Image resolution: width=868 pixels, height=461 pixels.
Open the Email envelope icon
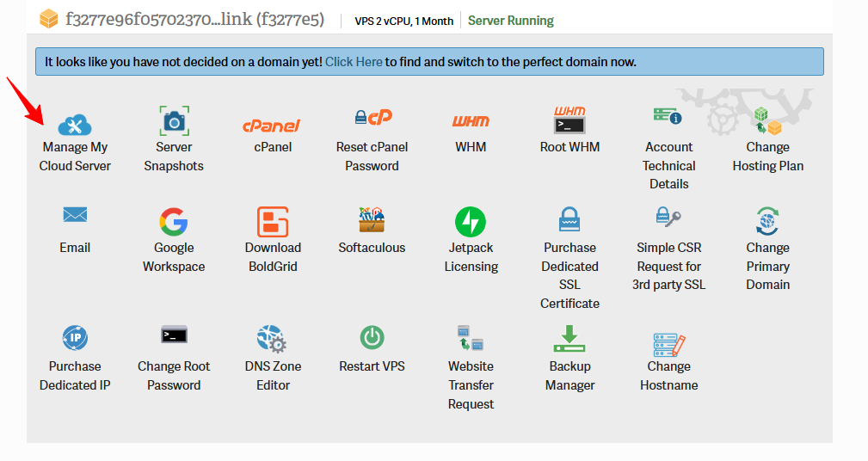pyautogui.click(x=75, y=214)
